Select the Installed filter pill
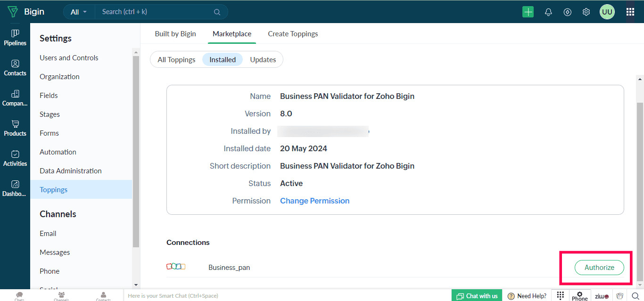Screen dimensions: 644x301 [223, 59]
